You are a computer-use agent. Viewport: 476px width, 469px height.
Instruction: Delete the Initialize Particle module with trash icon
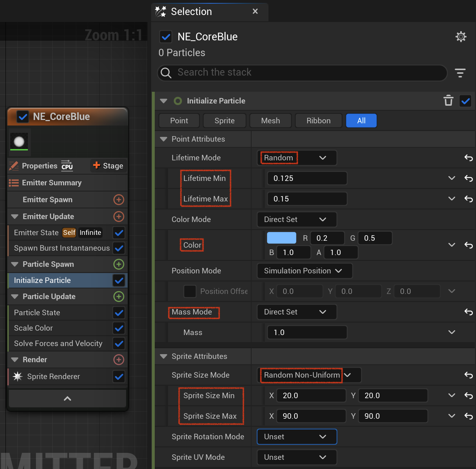point(448,101)
